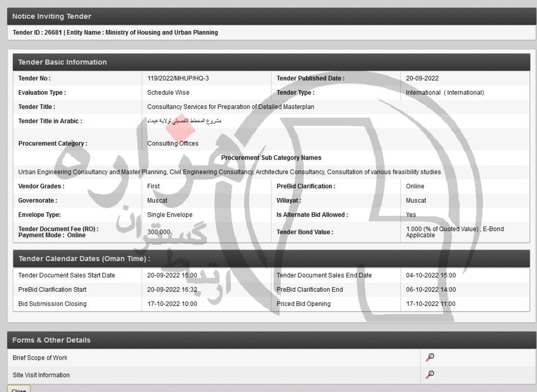537x392 pixels.
Task: Click the Forms & Other Details header
Action: coord(51,340)
